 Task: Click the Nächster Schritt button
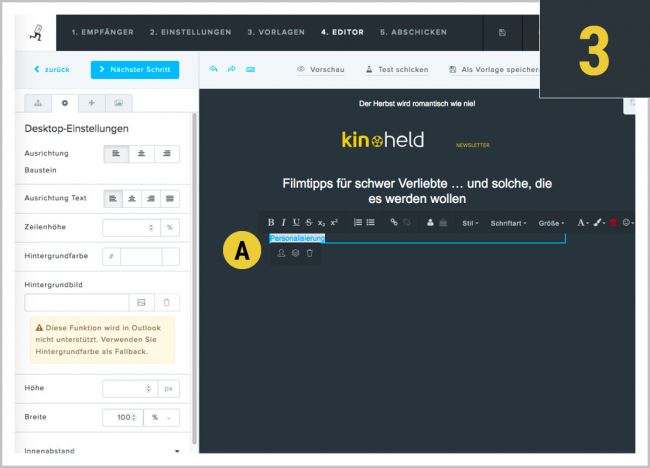tap(135, 70)
